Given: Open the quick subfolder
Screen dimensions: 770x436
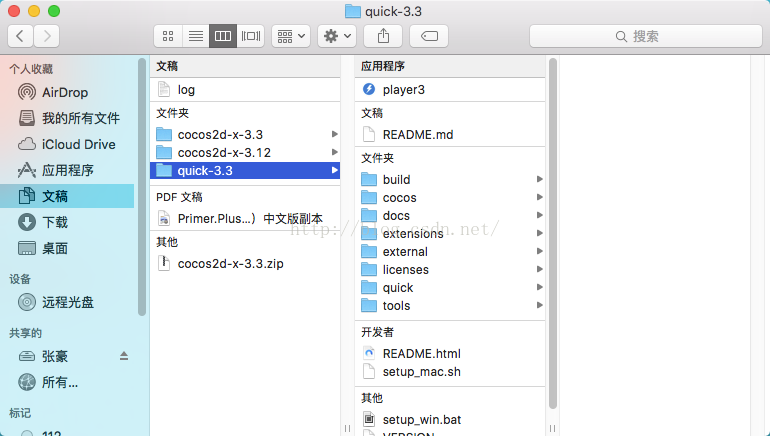Looking at the screenshot, I should click(x=450, y=288).
